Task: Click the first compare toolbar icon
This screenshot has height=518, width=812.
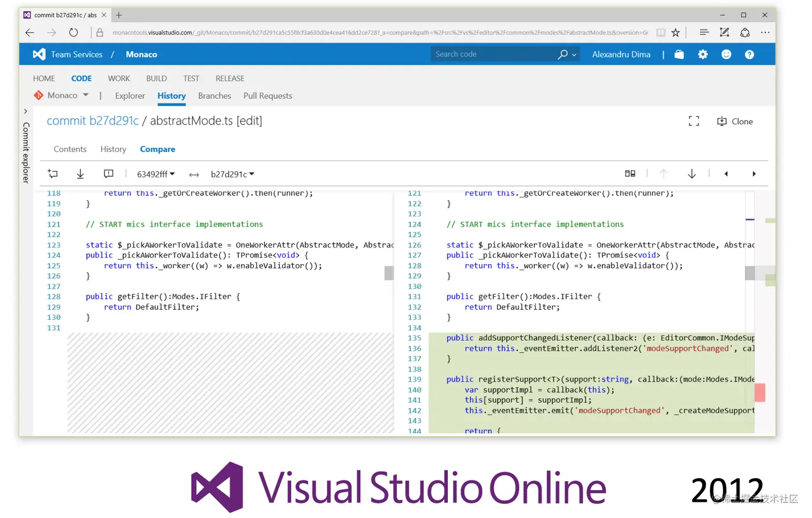Action: pos(53,174)
